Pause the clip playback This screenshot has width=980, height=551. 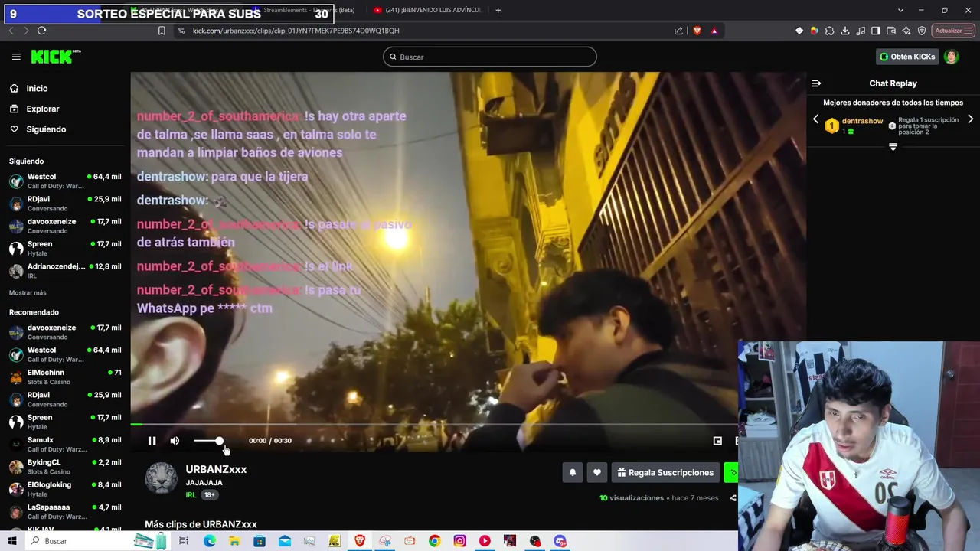coord(152,441)
